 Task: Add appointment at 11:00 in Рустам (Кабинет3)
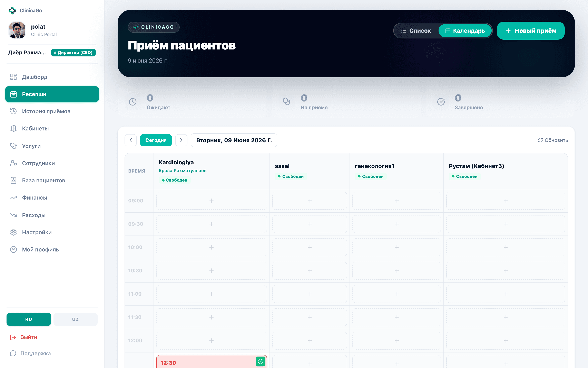(x=506, y=294)
